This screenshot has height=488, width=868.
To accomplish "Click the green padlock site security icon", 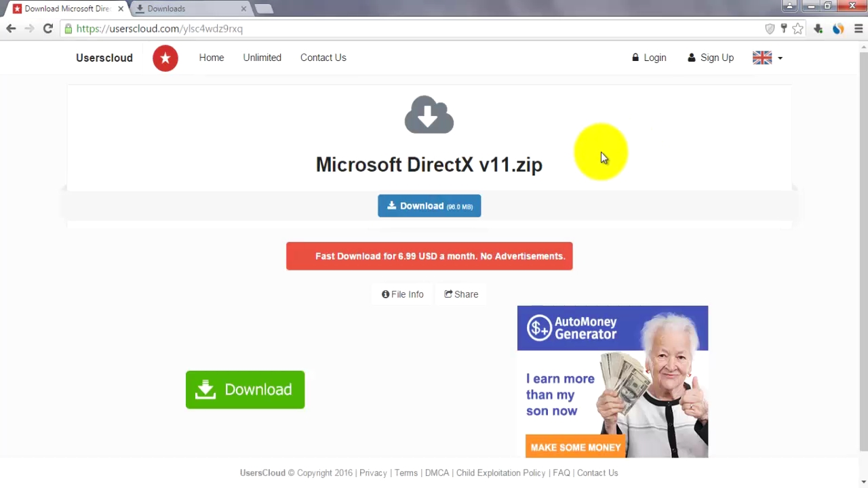I will (x=67, y=28).
